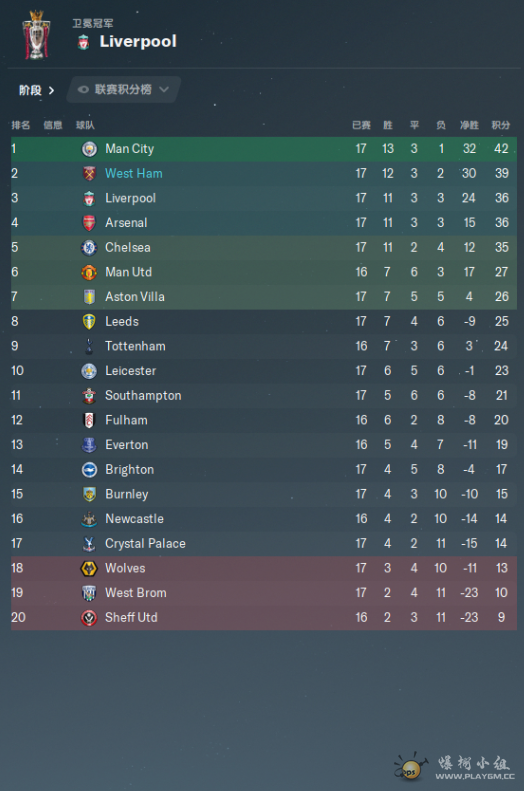This screenshot has height=791, width=524.
Task: Open the Liverpool title heading link
Action: pyautogui.click(x=138, y=41)
